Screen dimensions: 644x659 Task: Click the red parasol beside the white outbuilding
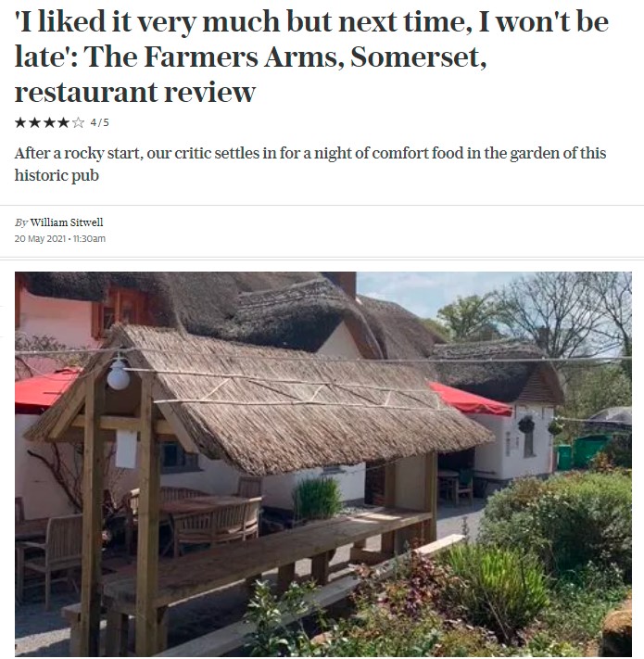pos(471,399)
